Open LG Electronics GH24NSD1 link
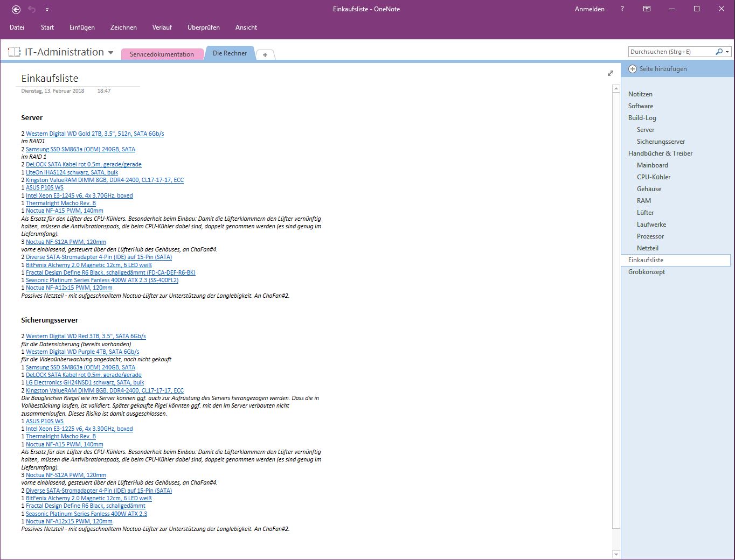735x560 pixels. coord(85,382)
